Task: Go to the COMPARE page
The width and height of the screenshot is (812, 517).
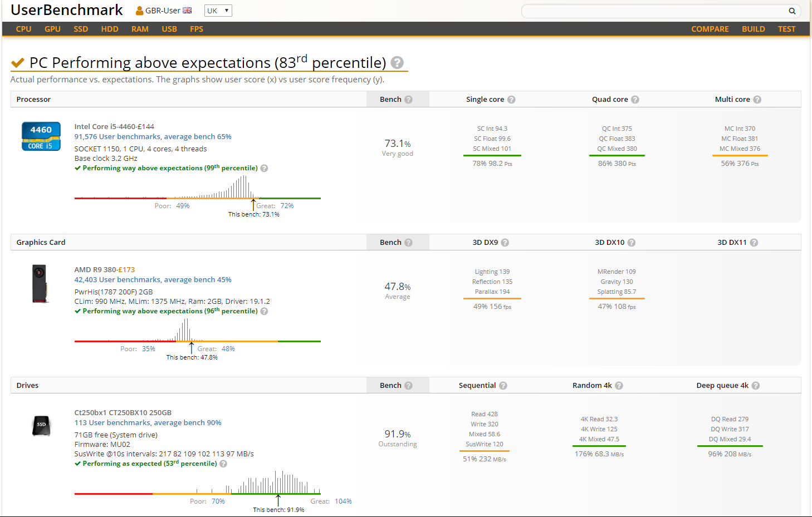Action: [x=710, y=29]
